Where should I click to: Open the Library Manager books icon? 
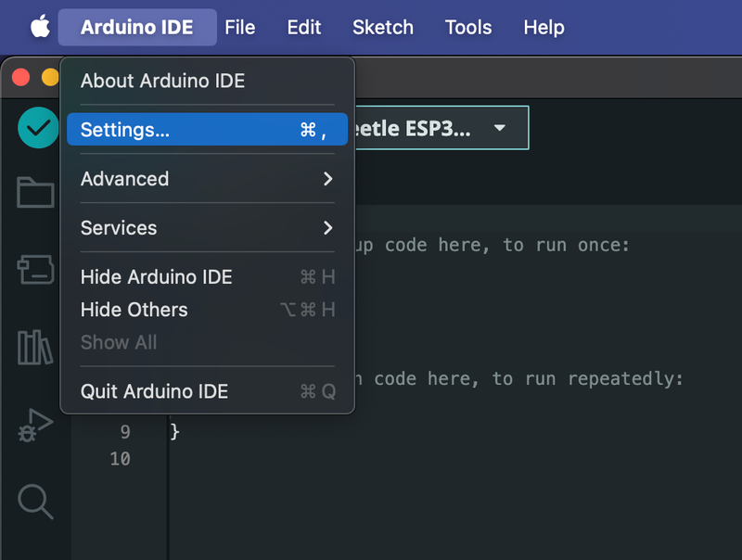click(x=35, y=347)
